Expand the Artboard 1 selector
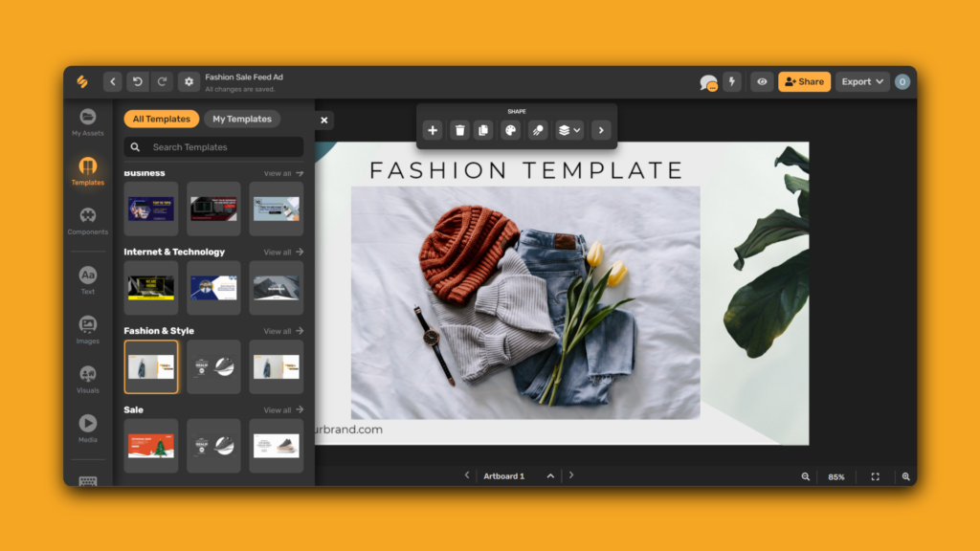The image size is (980, 551). coord(550,476)
